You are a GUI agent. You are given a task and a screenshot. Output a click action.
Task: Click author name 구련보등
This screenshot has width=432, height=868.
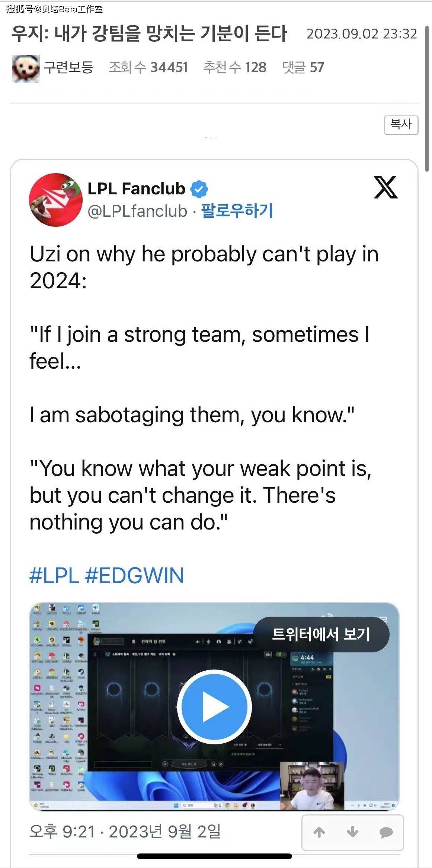tap(68, 67)
